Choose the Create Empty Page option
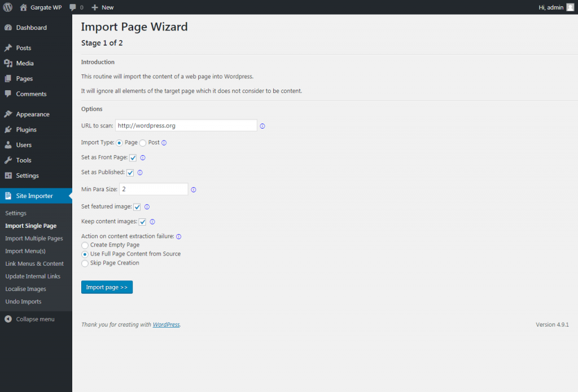The image size is (578, 392). click(x=85, y=245)
